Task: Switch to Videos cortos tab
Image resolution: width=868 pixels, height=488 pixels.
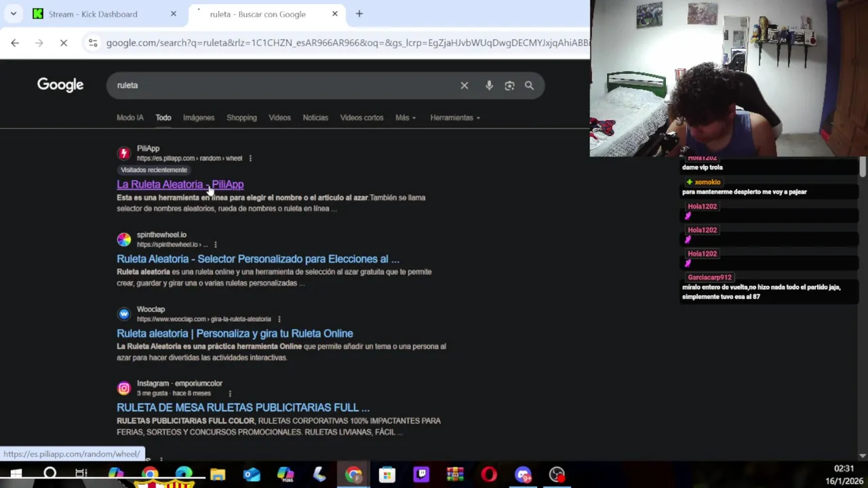Action: tap(361, 117)
